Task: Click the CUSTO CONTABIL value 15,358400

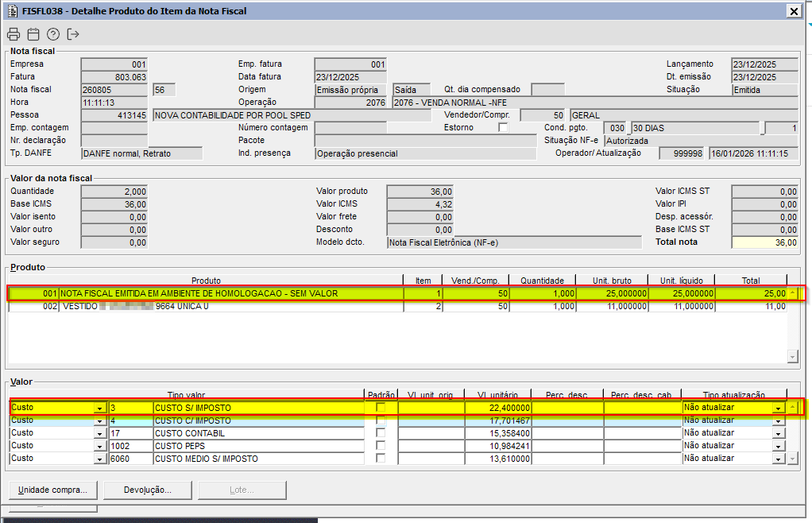Action: pos(498,433)
